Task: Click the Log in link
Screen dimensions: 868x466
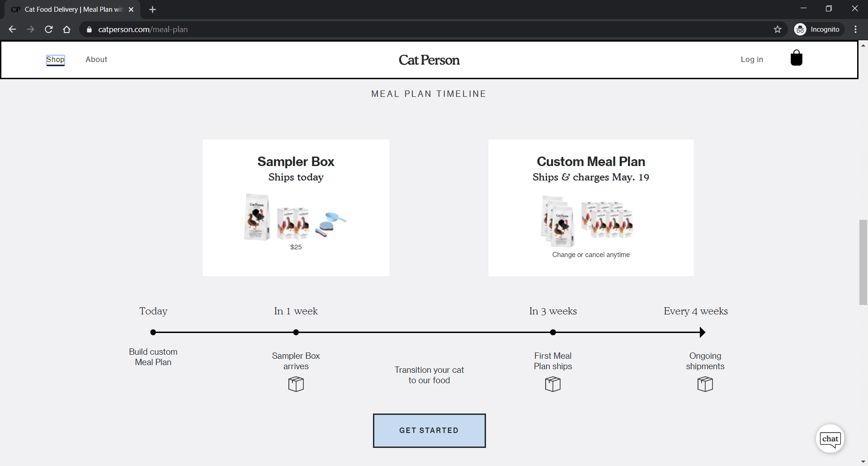Action: click(x=751, y=59)
